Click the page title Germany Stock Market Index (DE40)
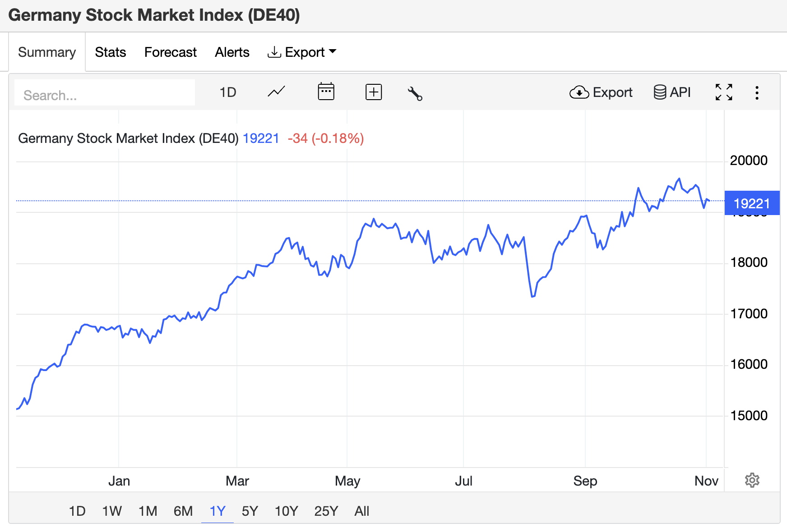Image resolution: width=787 pixels, height=532 pixels. [x=154, y=15]
